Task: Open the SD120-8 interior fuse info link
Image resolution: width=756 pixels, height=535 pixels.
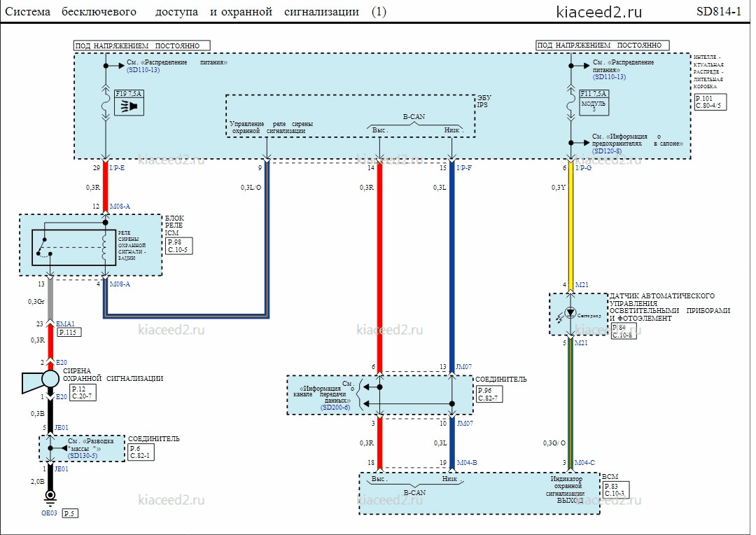Action: coord(607,151)
